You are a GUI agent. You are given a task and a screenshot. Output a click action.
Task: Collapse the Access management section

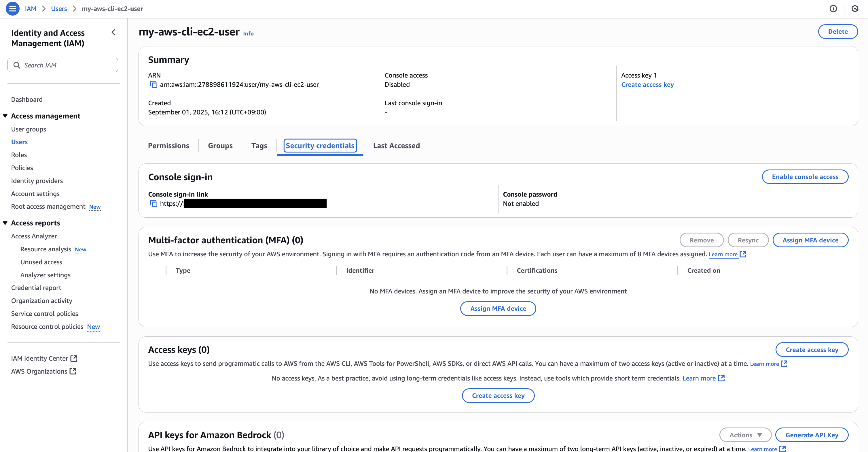coord(5,116)
